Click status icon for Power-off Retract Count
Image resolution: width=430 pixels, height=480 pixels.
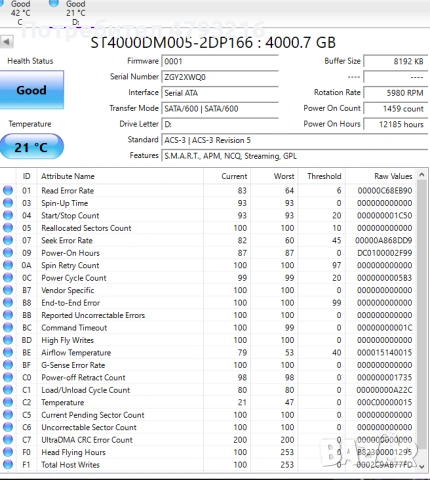8,377
